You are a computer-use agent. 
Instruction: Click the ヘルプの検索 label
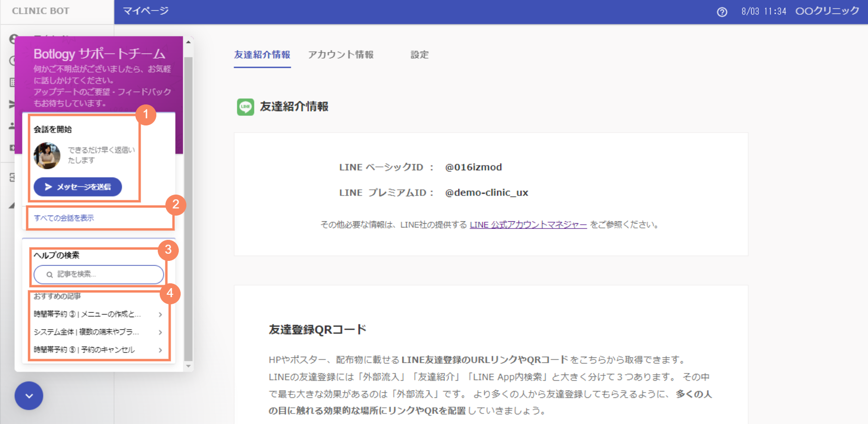(56, 255)
